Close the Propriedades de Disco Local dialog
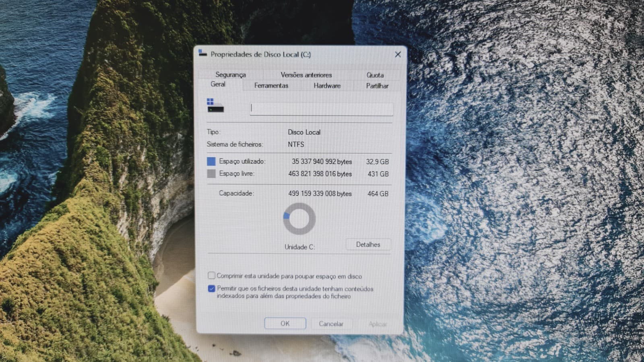This screenshot has height=362, width=644. 398,54
